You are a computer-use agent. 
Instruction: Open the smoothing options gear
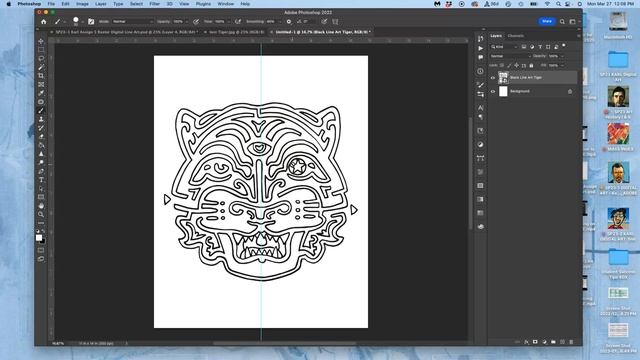click(289, 22)
